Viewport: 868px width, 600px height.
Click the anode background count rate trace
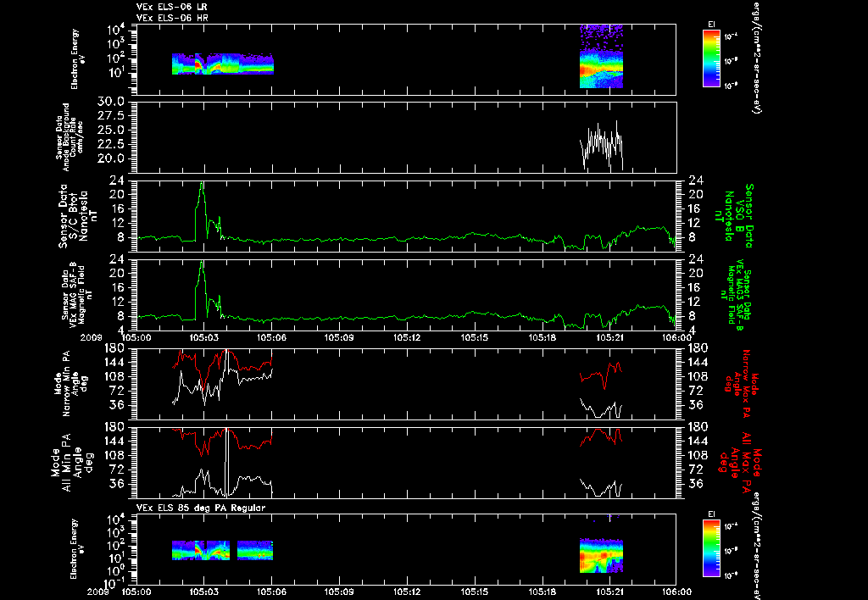(x=601, y=145)
